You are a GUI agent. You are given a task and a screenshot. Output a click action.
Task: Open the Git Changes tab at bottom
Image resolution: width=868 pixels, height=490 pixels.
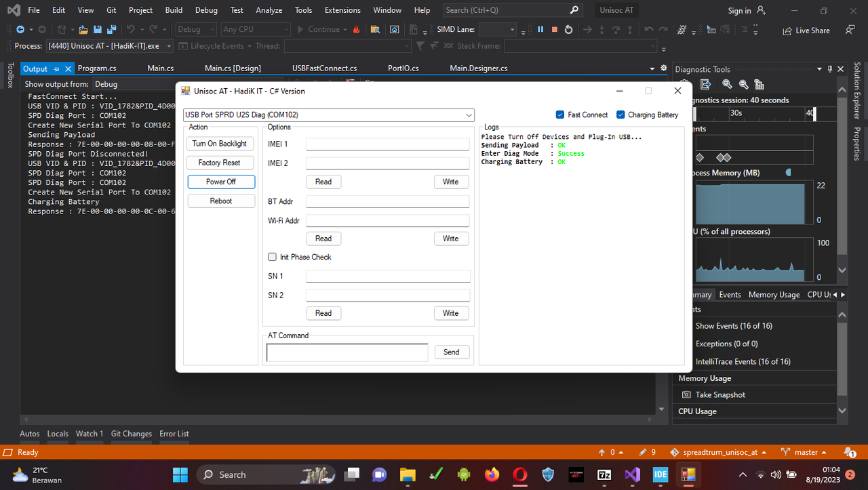132,434
